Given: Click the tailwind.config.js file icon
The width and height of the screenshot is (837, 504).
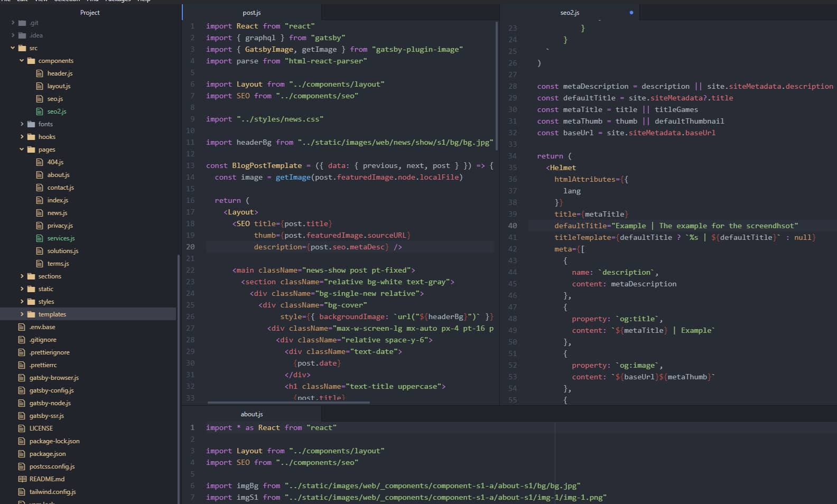Looking at the screenshot, I should pyautogui.click(x=22, y=492).
